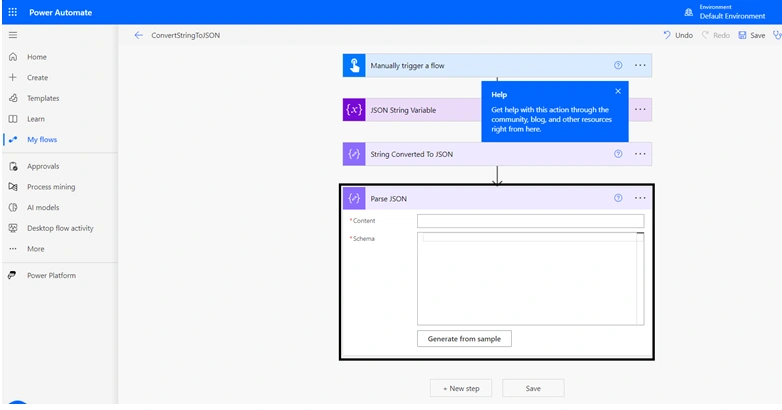This screenshot has height=410, width=782.
Task: Click the Approvals icon in sidebar
Action: click(13, 166)
